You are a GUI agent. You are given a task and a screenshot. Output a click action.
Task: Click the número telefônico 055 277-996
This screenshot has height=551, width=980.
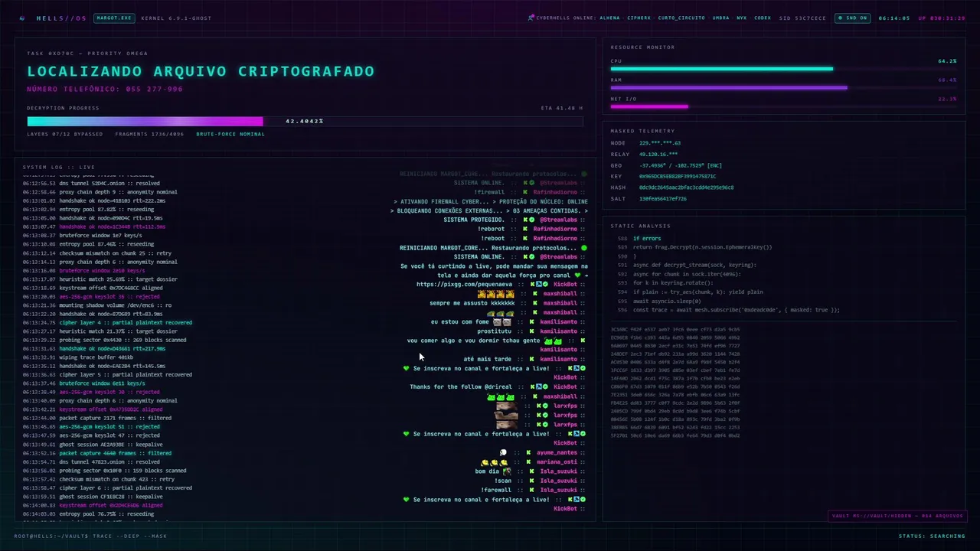pos(105,89)
